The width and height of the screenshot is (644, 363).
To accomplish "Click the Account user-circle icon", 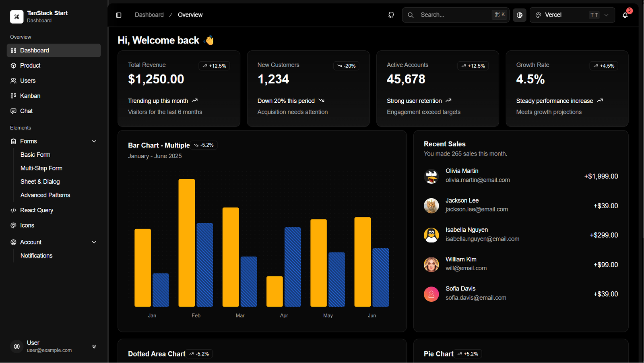I will tap(14, 242).
